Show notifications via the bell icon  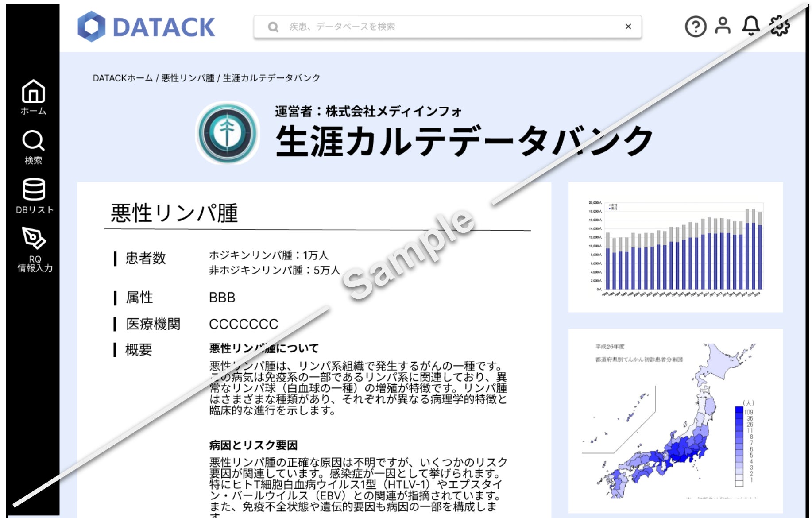751,26
